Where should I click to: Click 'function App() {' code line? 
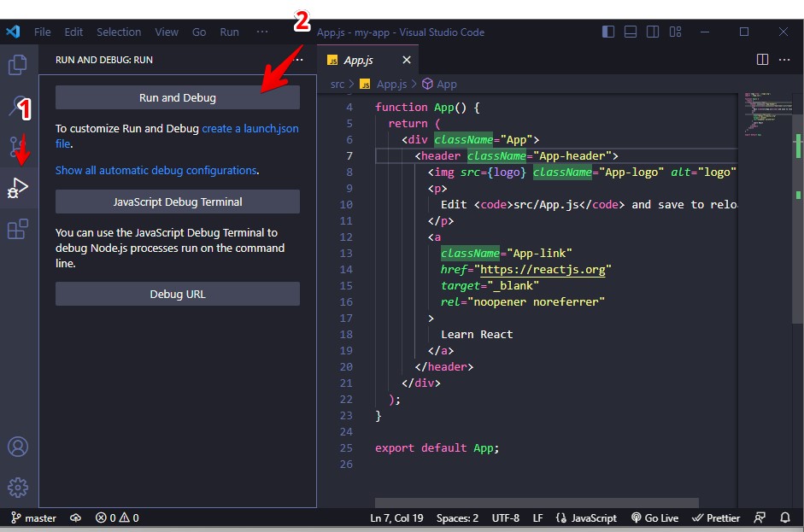point(427,107)
